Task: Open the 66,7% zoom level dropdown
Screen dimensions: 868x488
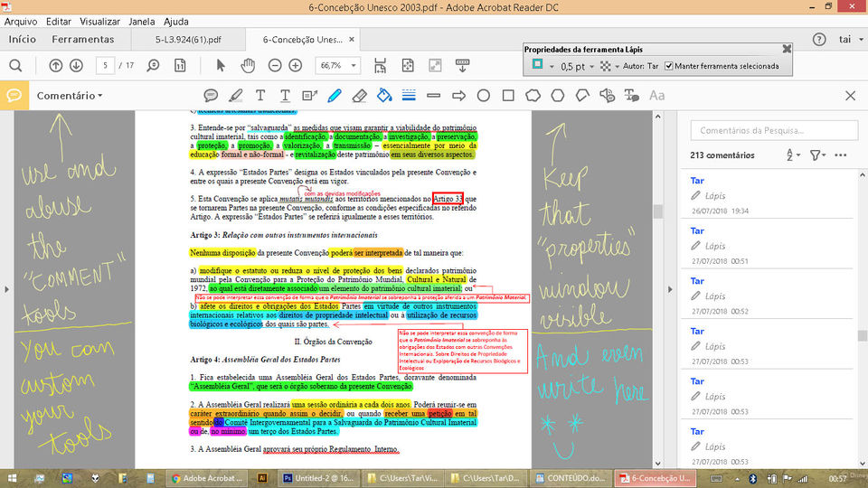Action: tap(341, 65)
